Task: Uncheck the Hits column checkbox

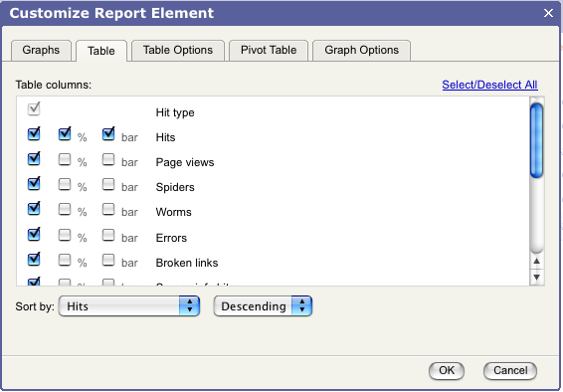Action: (x=34, y=133)
